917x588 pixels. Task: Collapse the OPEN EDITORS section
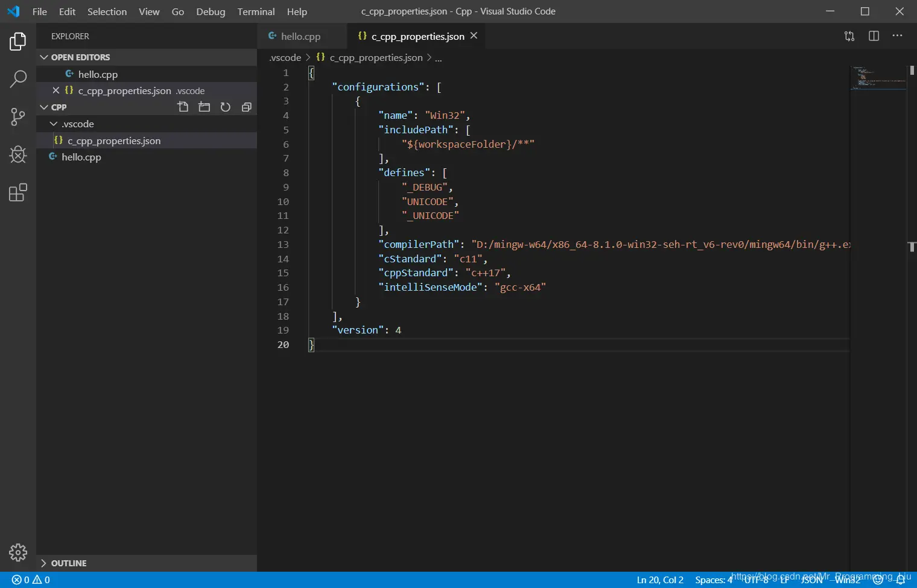click(x=147, y=57)
